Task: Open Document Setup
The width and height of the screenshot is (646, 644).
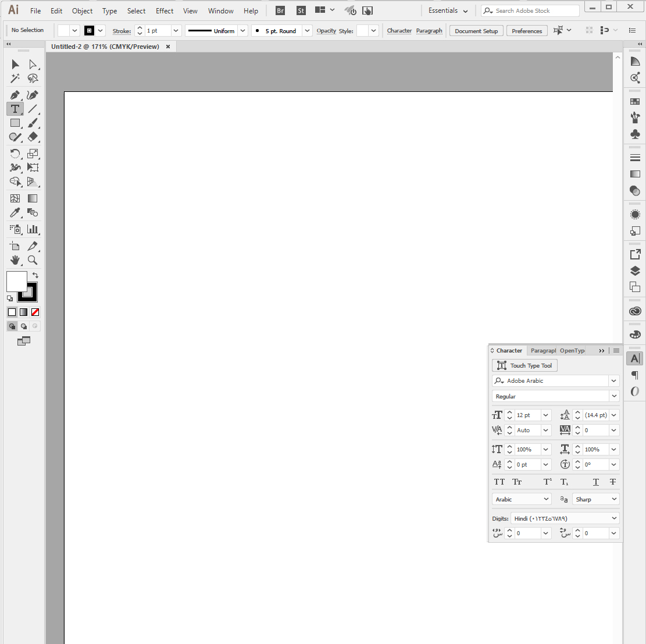Action: coord(476,30)
